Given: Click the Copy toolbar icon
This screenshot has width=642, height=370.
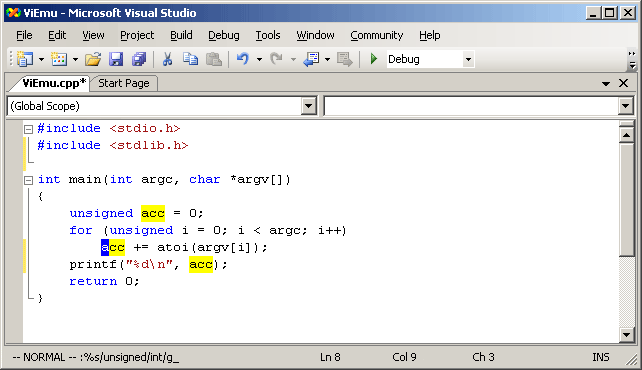Looking at the screenshot, I should click(x=190, y=59).
